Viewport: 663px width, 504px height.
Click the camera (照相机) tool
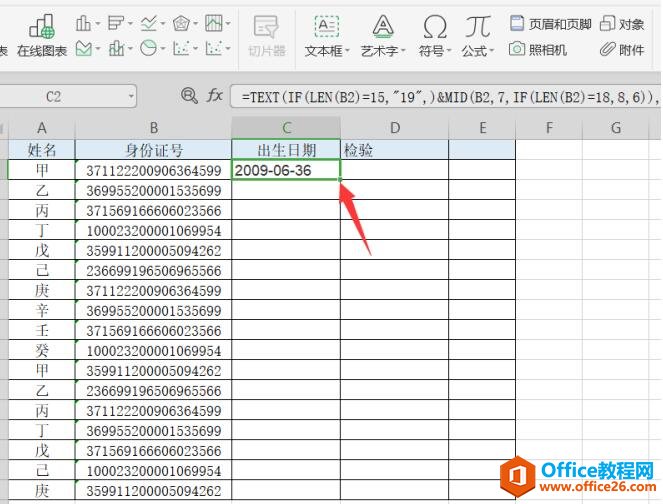click(x=538, y=49)
